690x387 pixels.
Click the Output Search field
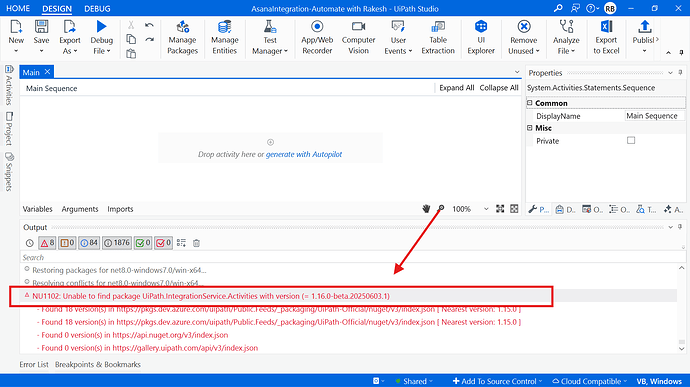click(x=352, y=258)
